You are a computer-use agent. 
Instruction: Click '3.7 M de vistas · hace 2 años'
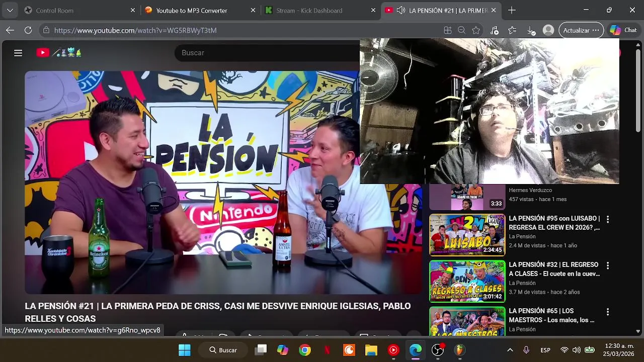tap(544, 292)
